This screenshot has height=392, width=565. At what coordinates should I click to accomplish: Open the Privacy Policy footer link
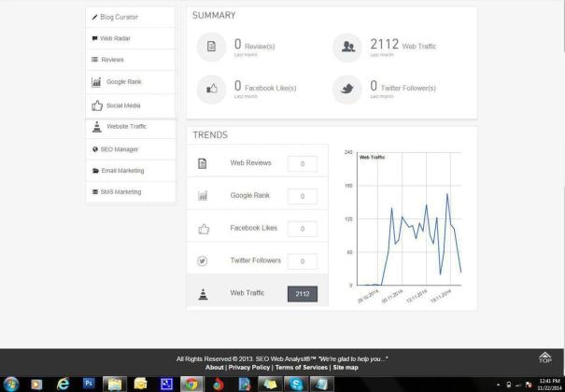coord(251,368)
